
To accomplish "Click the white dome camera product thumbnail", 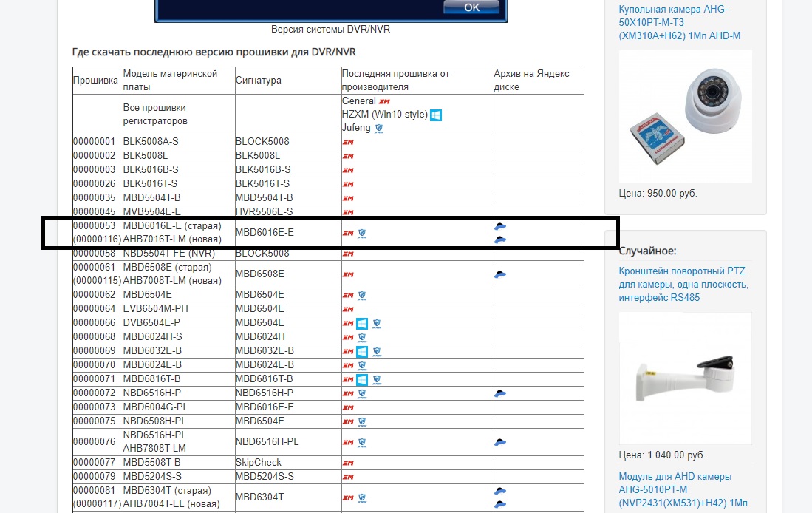I will click(685, 117).
